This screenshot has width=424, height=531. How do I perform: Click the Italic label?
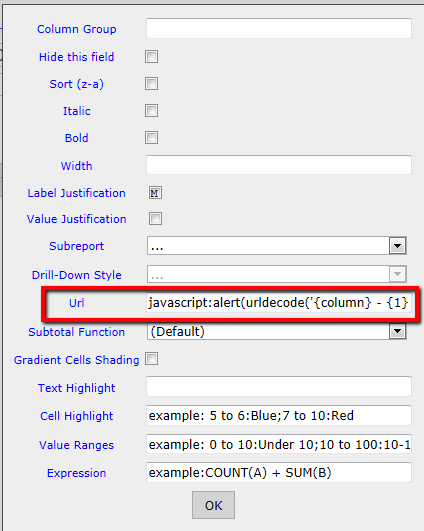point(77,111)
